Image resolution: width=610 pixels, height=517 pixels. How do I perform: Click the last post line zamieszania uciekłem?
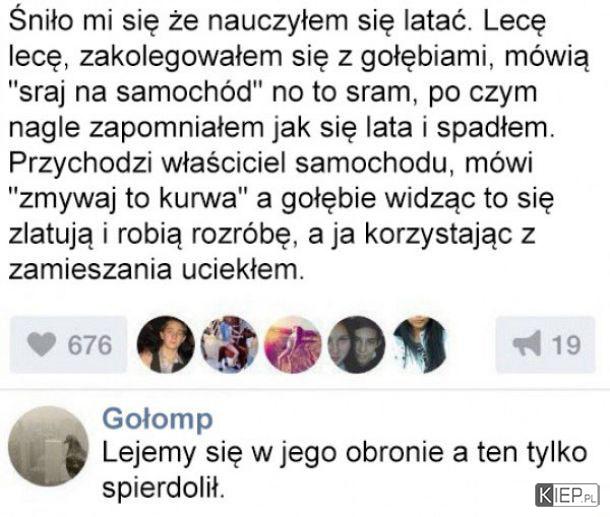pyautogui.click(x=156, y=269)
